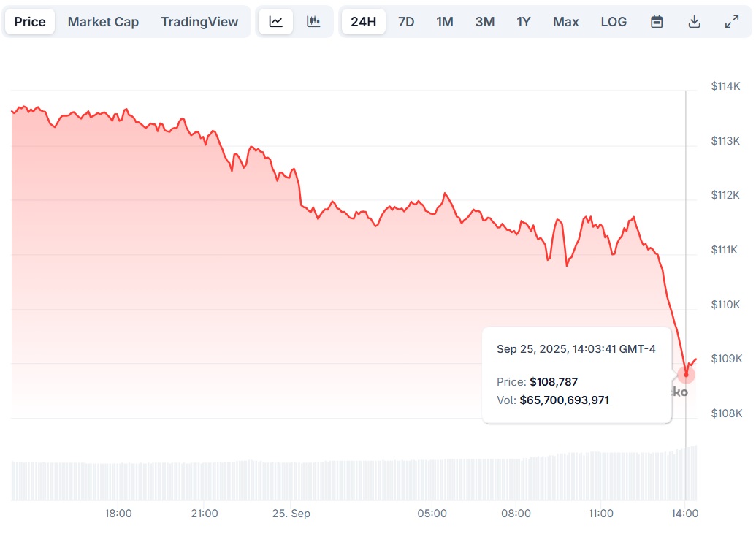Viewport: 756px width, 534px height.
Task: View the 1Y price history
Action: 524,22
